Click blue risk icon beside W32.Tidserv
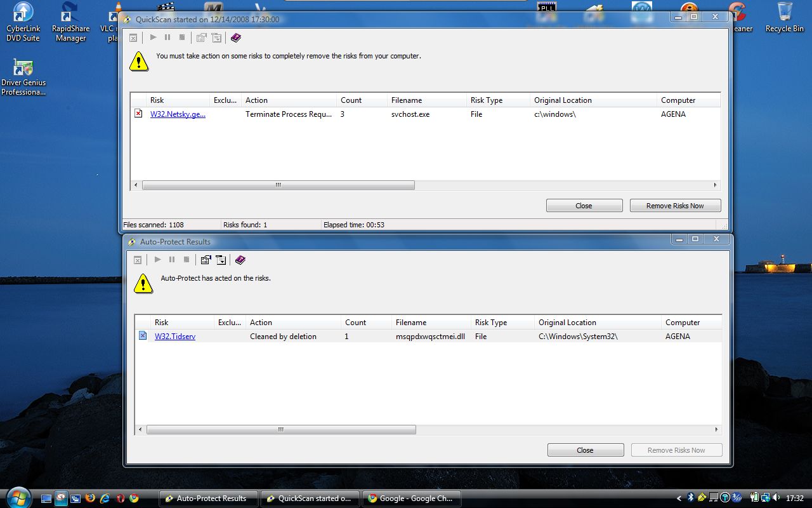The height and width of the screenshot is (508, 812). click(x=143, y=336)
